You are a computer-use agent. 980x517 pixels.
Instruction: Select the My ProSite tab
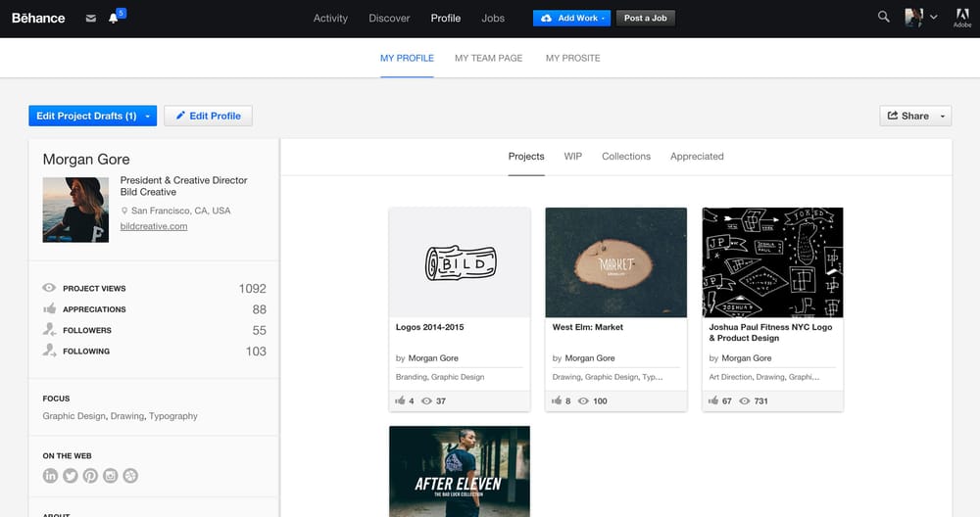tap(572, 58)
